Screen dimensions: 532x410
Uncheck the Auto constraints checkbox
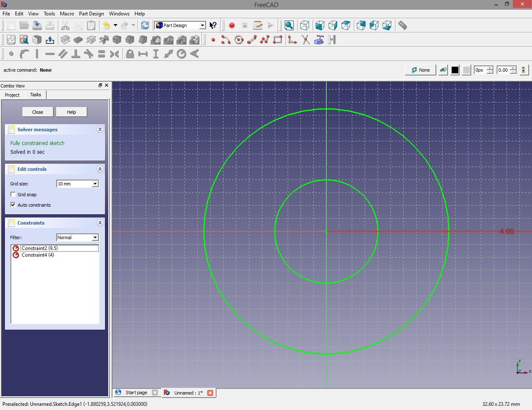point(13,205)
